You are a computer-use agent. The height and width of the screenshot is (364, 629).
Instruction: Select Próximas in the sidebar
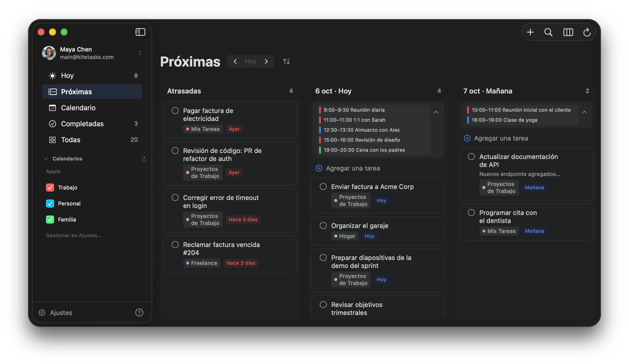(92, 91)
